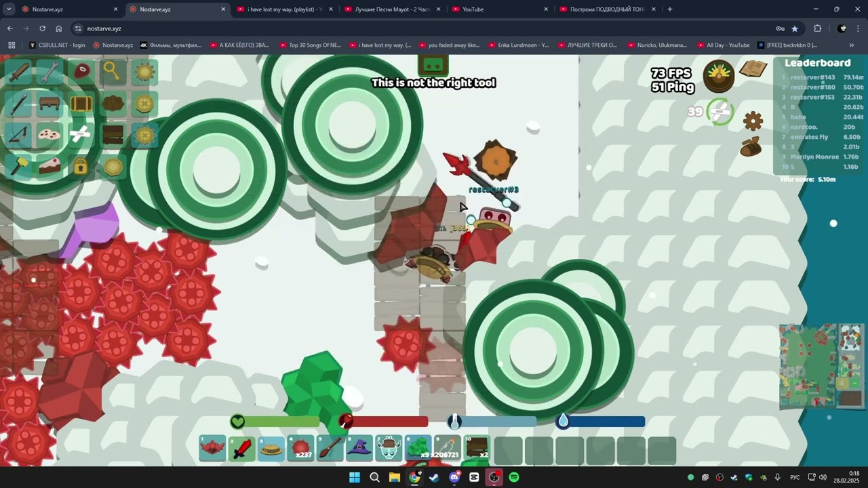The height and width of the screenshot is (488, 868).
Task: Click the Leaderboard heading
Action: (x=817, y=63)
